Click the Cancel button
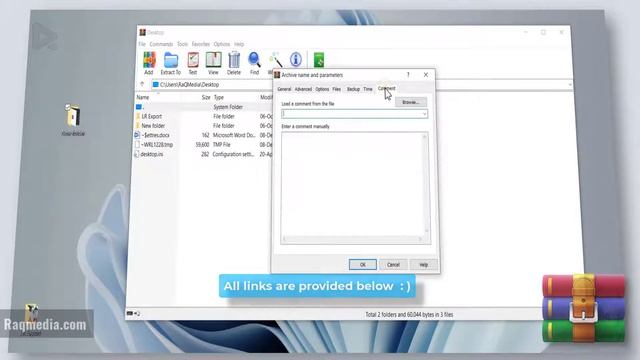Image resolution: width=640 pixels, height=360 pixels. click(x=393, y=264)
